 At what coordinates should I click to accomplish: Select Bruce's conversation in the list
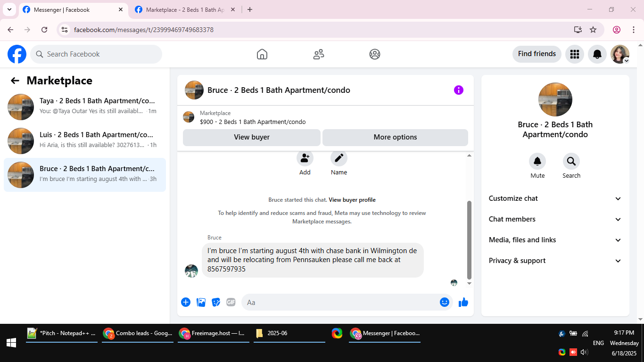click(85, 175)
